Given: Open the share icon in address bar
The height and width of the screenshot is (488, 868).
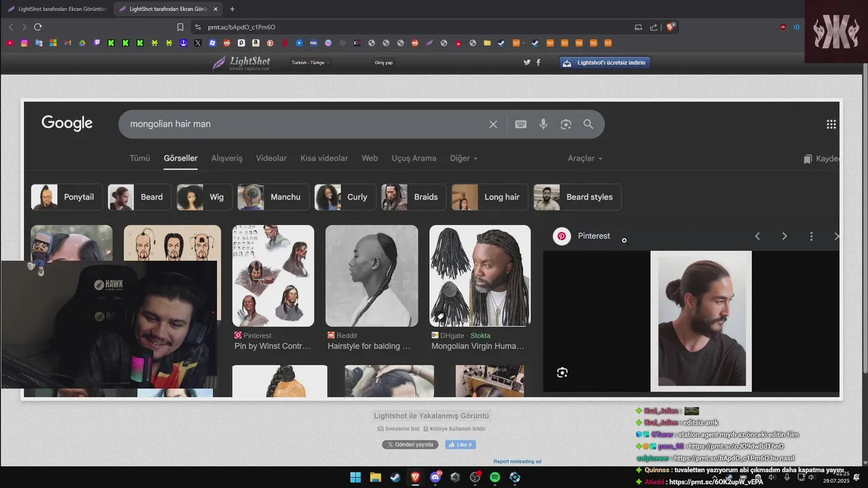Looking at the screenshot, I should (654, 27).
